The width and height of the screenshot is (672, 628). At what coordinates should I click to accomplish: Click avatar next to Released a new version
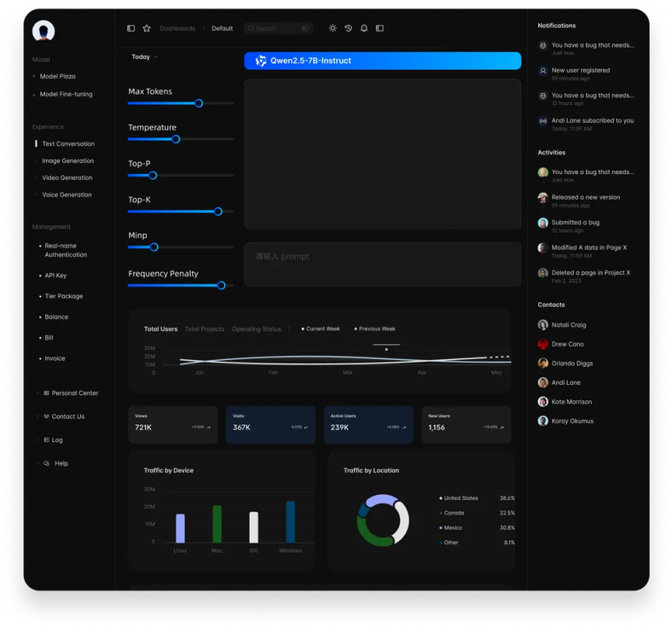click(543, 197)
